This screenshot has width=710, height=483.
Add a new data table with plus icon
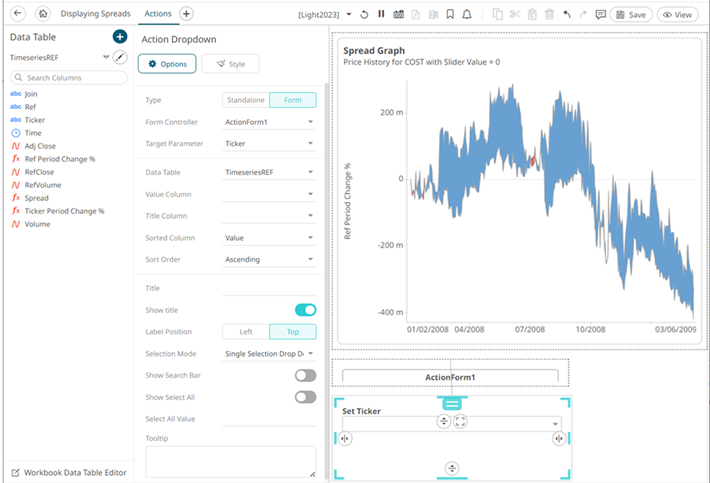tap(120, 37)
